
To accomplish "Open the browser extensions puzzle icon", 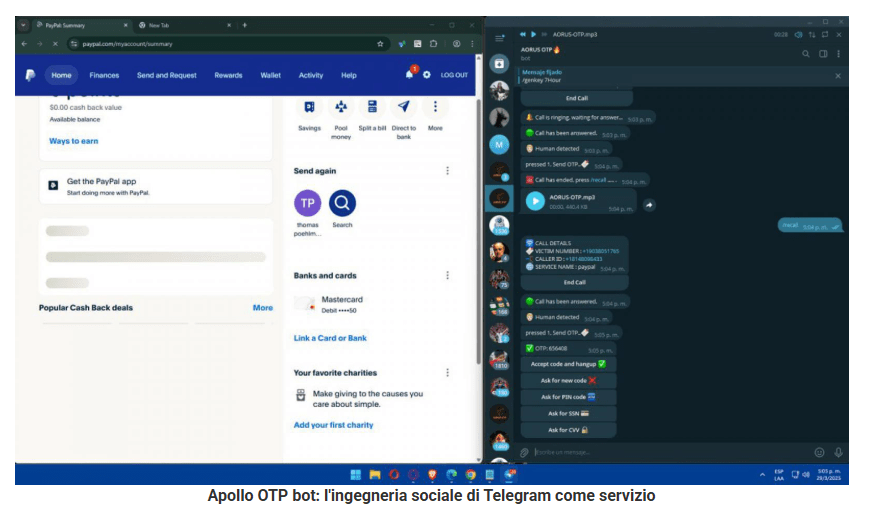I will coord(434,43).
